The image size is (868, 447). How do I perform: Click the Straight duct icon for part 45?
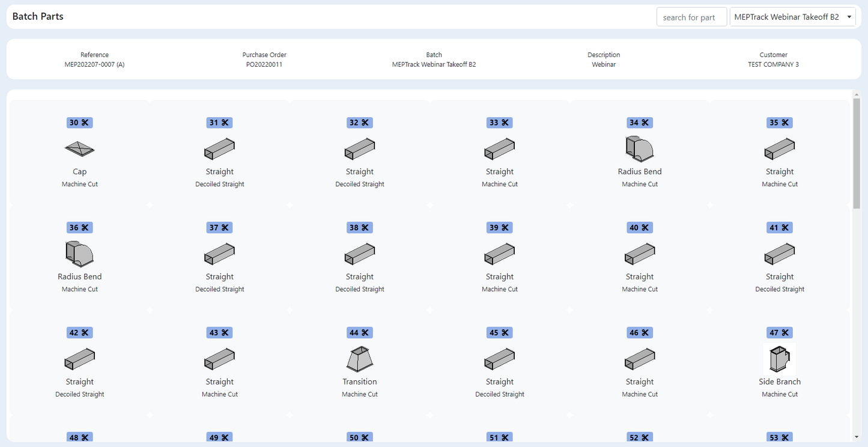499,359
